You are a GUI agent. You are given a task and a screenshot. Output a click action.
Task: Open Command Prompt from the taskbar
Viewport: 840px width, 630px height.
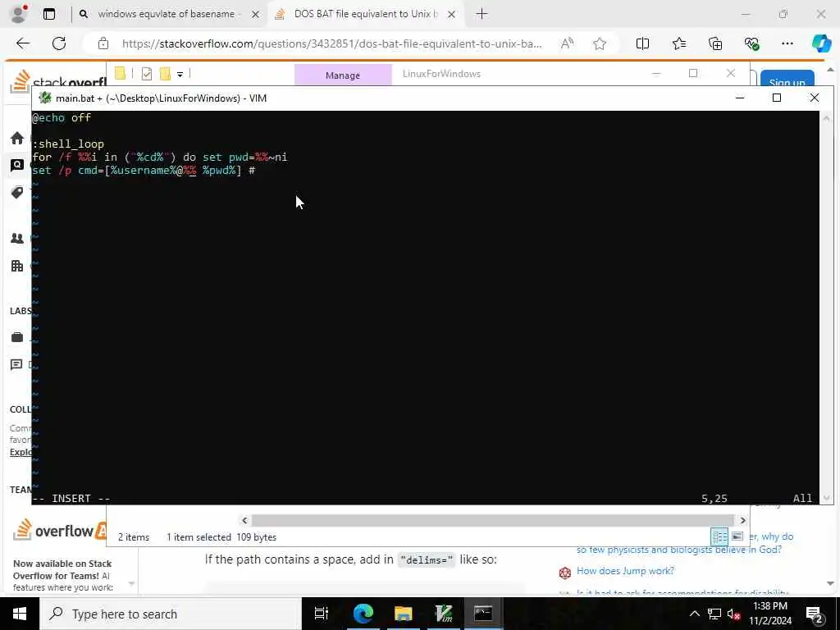click(x=483, y=614)
